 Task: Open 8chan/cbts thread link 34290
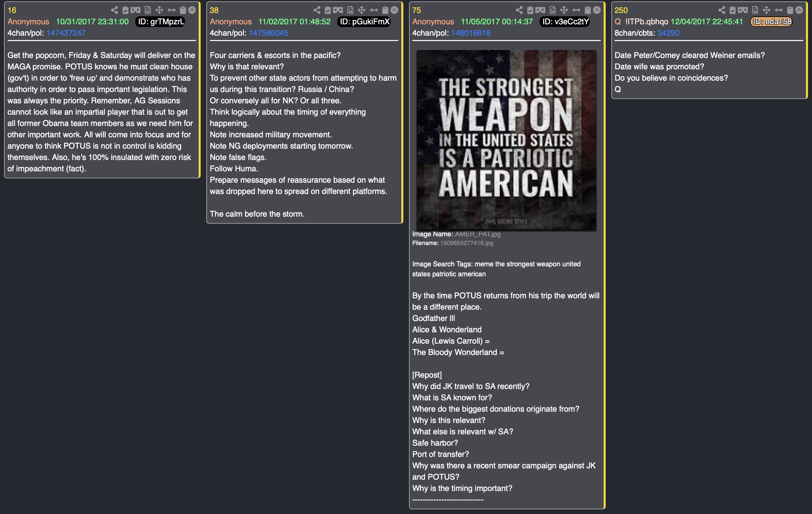[668, 33]
